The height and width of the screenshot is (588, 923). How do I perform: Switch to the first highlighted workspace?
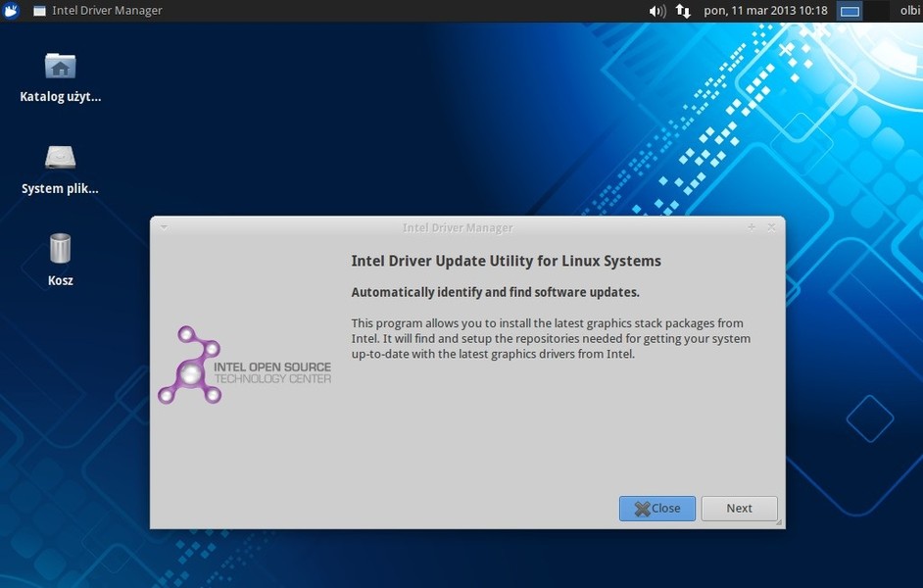850,11
